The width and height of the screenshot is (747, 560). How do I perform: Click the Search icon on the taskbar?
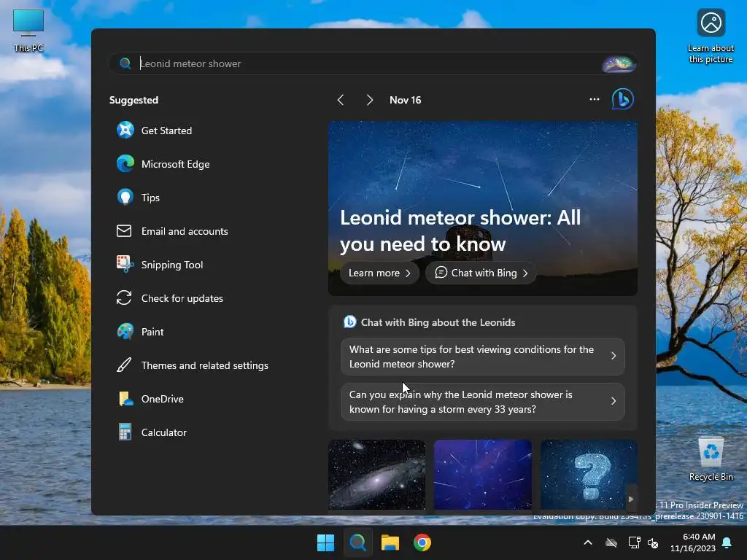[x=357, y=542]
